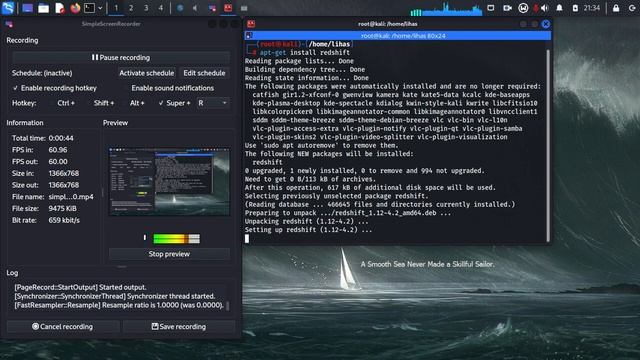Click the '659 kbit/s' bit rate value
Viewport: 640px width, 360px height.
click(64, 220)
